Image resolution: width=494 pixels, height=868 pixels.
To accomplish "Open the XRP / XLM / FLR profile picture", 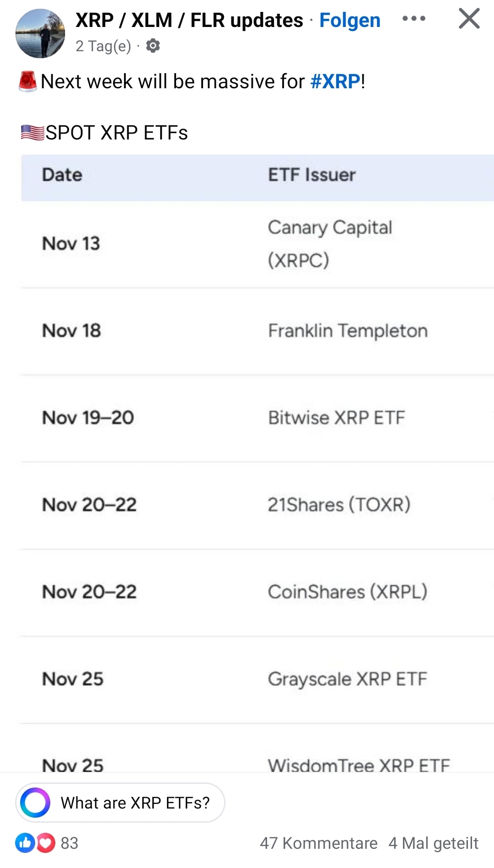I will click(x=40, y=34).
